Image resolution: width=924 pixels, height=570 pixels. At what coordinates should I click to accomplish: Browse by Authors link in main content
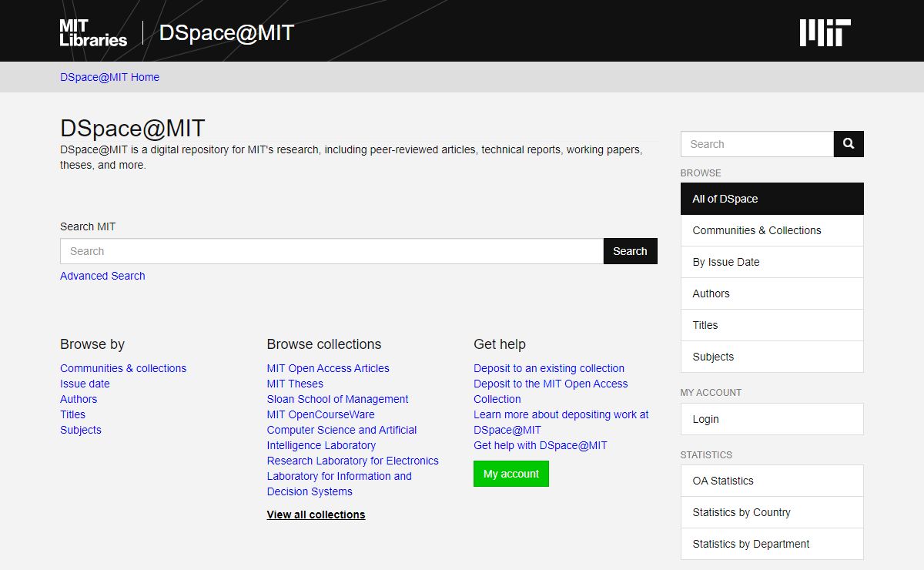tap(79, 399)
